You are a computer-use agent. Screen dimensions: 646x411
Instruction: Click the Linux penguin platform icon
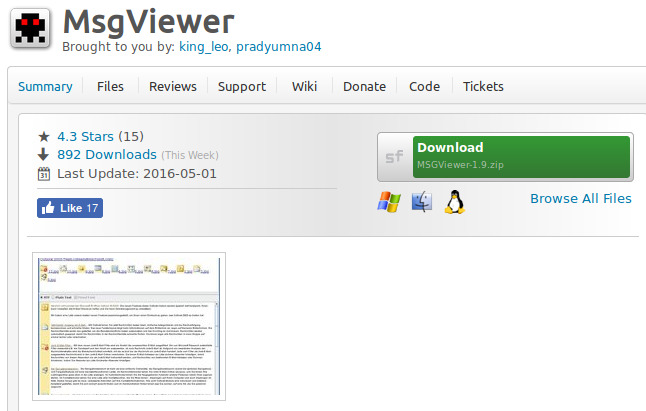coord(455,201)
